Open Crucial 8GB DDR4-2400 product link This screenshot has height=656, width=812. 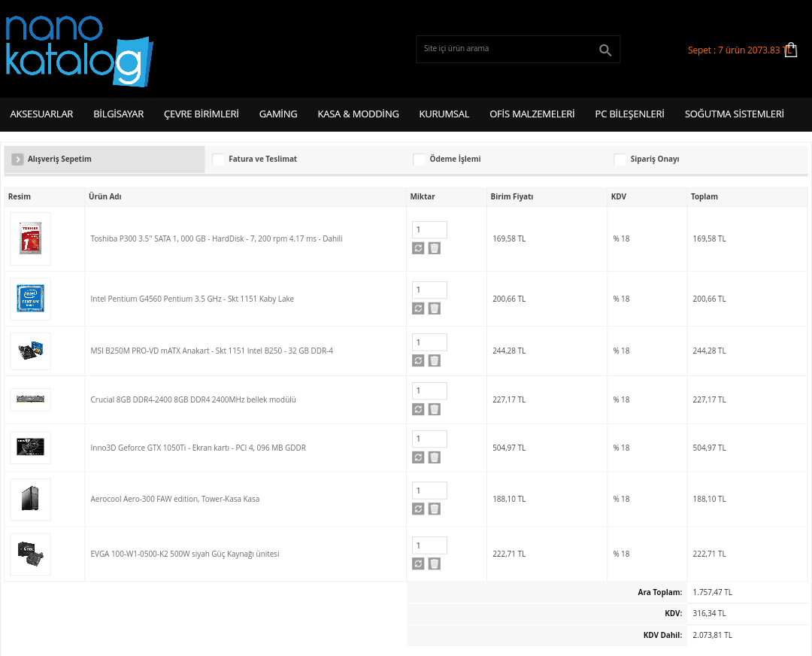click(193, 399)
